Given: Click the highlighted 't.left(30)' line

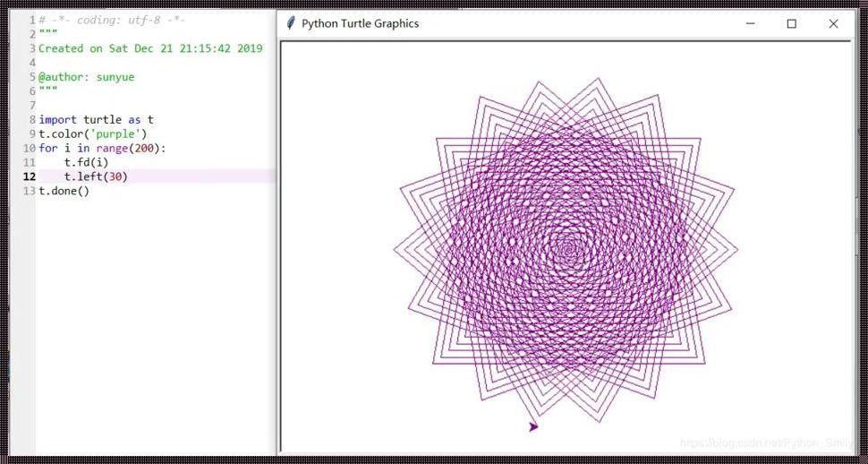Looking at the screenshot, I should [157, 176].
